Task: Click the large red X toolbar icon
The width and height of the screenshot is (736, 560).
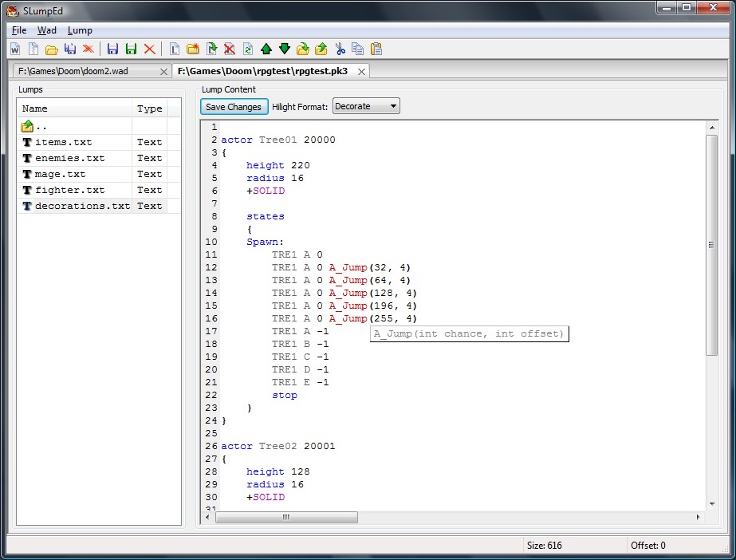Action: [149, 49]
